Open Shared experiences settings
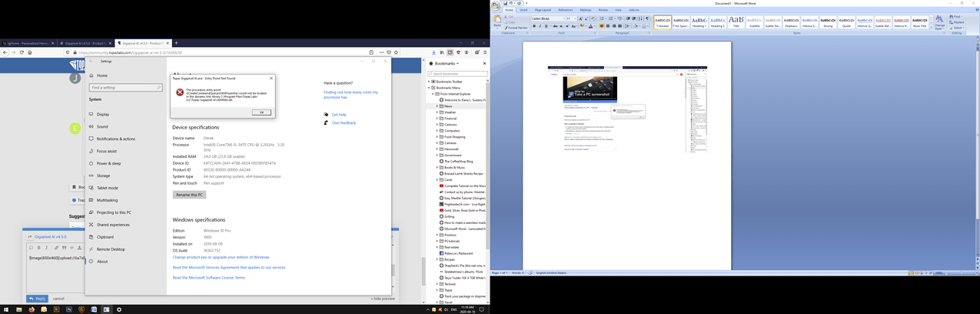The width and height of the screenshot is (980, 314). 113,225
